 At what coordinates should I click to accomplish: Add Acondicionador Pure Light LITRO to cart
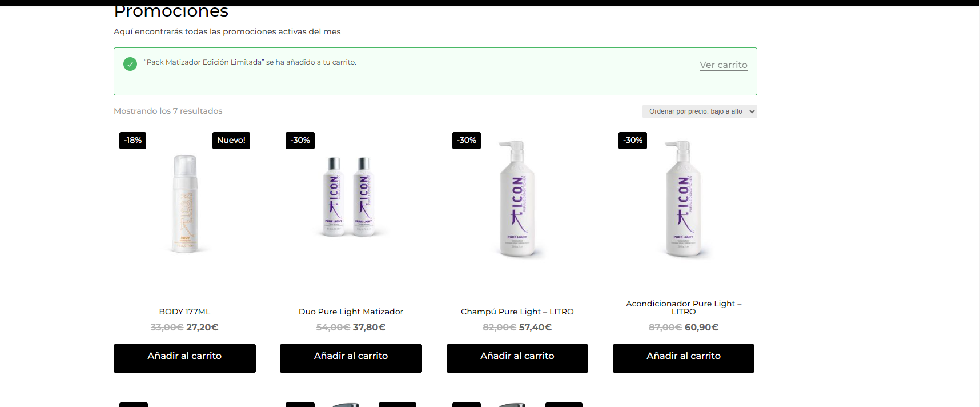[684, 358]
